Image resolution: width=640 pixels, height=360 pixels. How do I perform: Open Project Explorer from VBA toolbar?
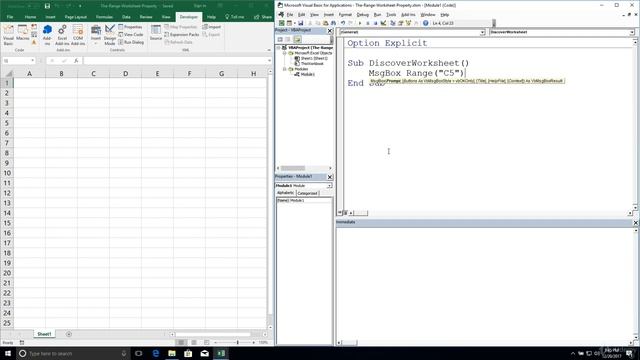point(393,23)
